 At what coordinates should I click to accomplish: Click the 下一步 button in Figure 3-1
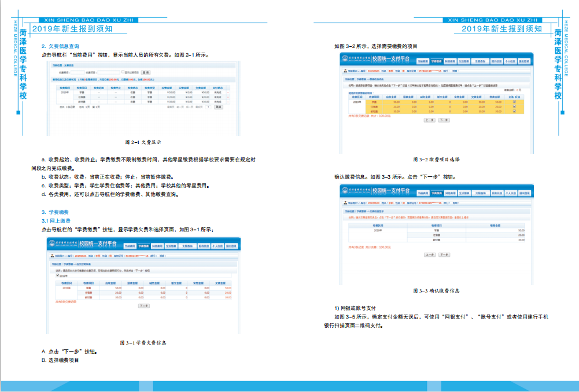pos(144,306)
